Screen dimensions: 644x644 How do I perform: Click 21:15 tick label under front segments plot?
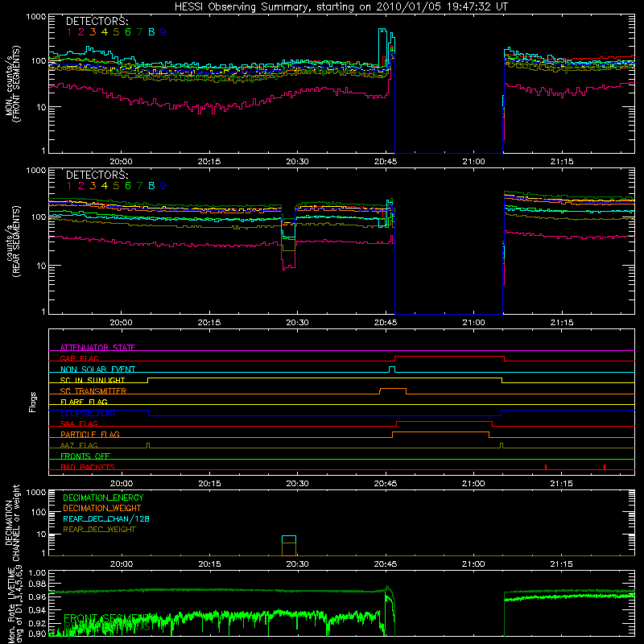coord(561,162)
